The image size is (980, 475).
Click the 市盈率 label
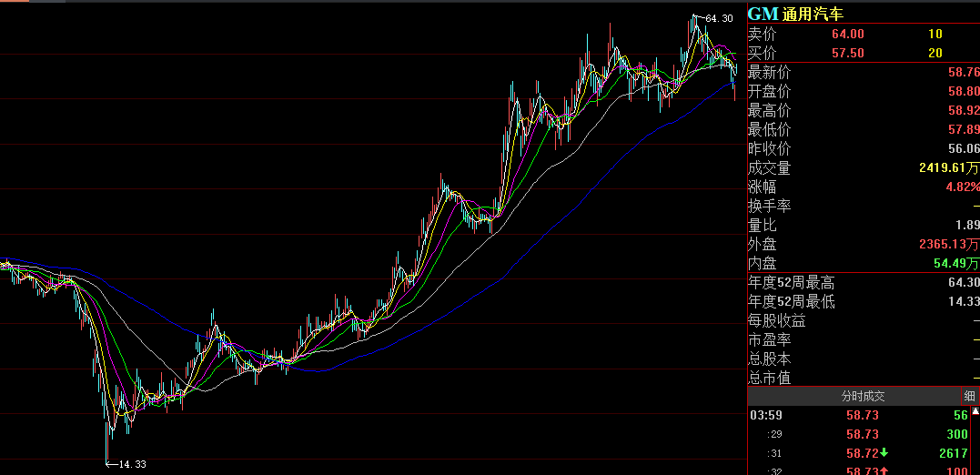point(770,340)
